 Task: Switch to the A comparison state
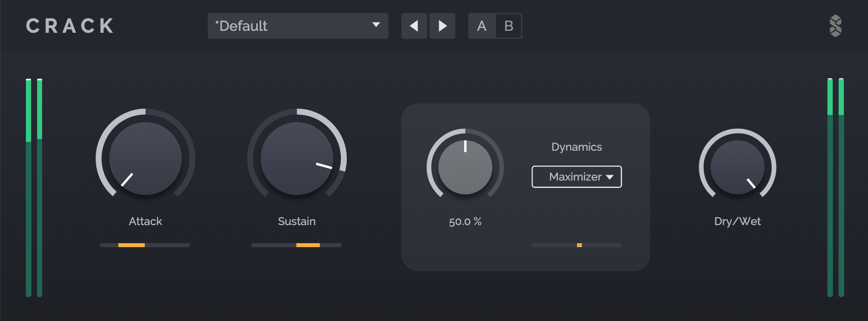click(x=482, y=26)
